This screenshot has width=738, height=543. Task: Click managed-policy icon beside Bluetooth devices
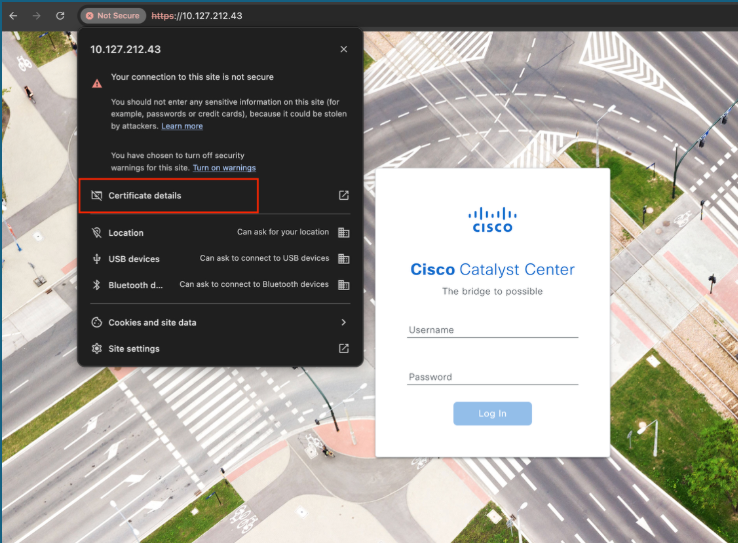point(344,285)
